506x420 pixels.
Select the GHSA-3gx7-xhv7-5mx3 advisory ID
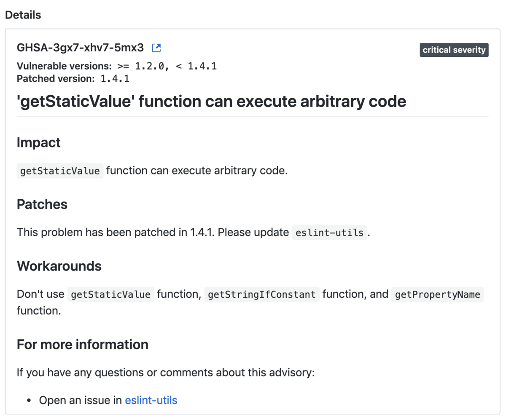click(80, 48)
